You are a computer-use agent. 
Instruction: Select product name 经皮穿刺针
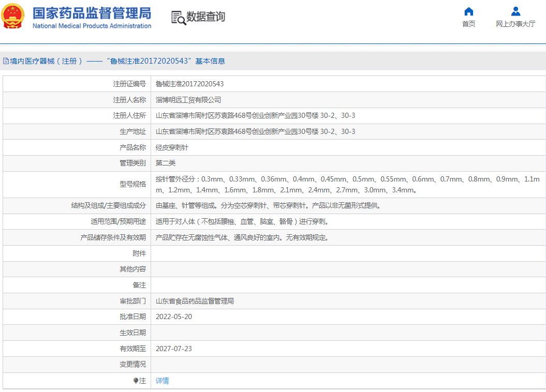click(x=172, y=147)
